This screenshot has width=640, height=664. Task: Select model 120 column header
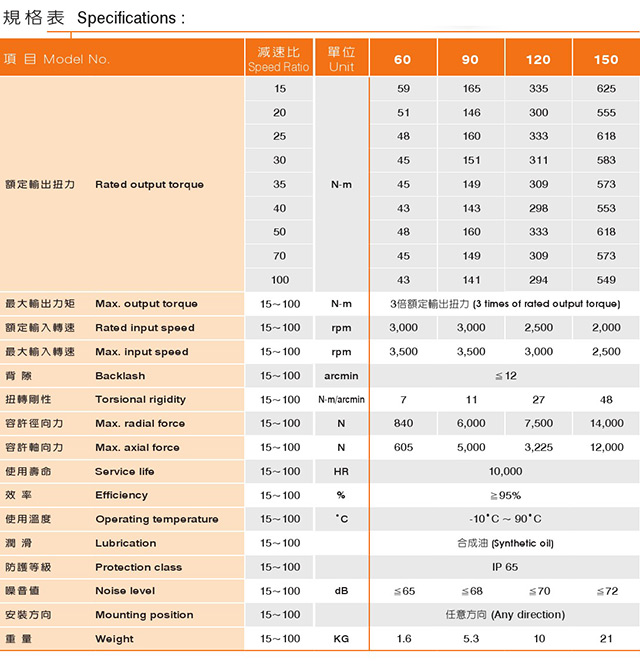(x=538, y=59)
